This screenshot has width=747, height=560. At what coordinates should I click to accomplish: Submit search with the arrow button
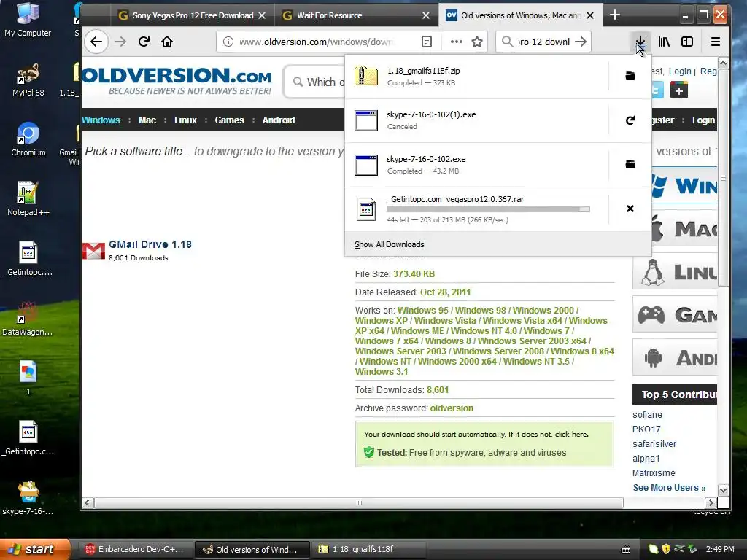point(580,42)
